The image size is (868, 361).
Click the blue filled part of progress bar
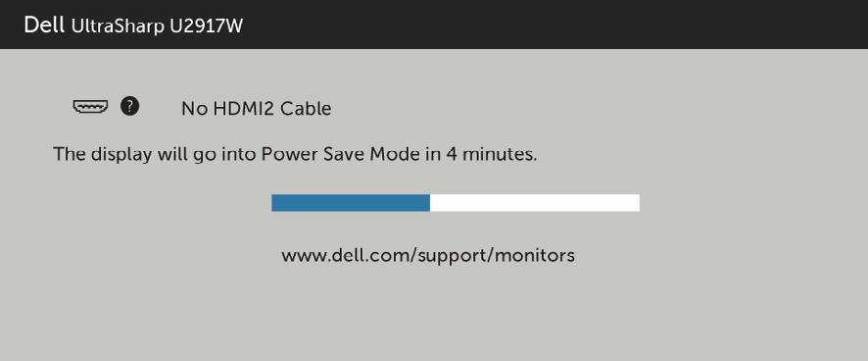point(351,203)
